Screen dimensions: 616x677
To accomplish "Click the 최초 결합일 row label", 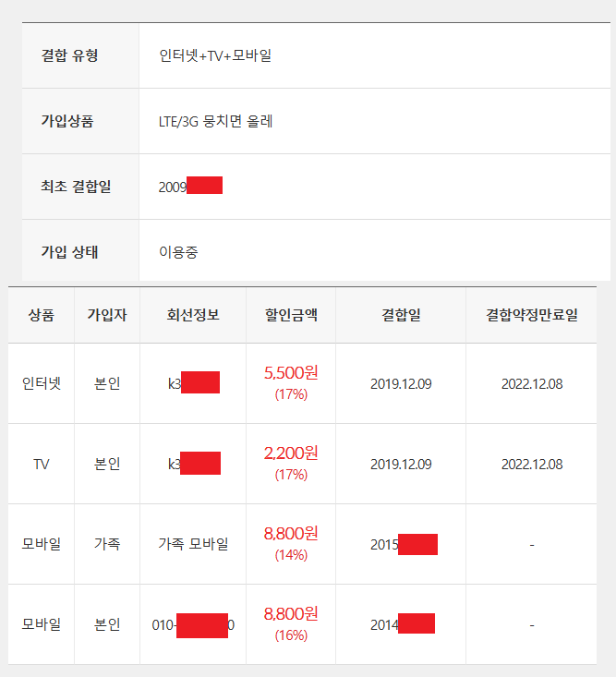I will tap(76, 187).
